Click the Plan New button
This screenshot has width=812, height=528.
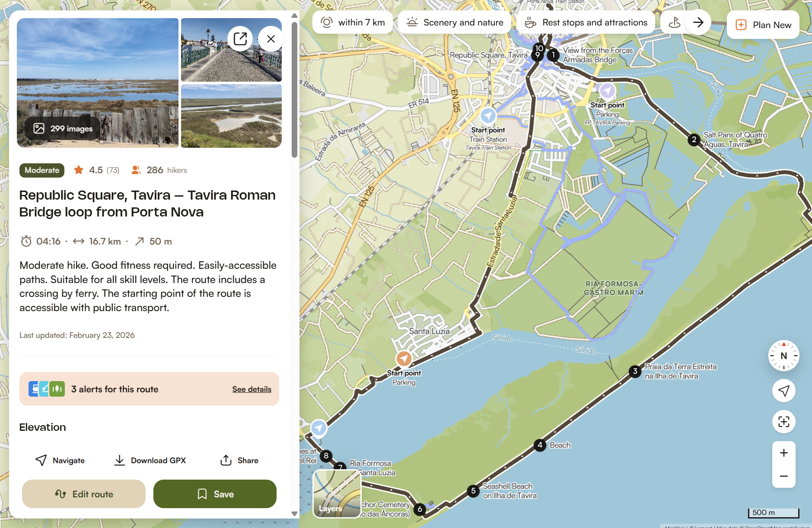pyautogui.click(x=763, y=25)
